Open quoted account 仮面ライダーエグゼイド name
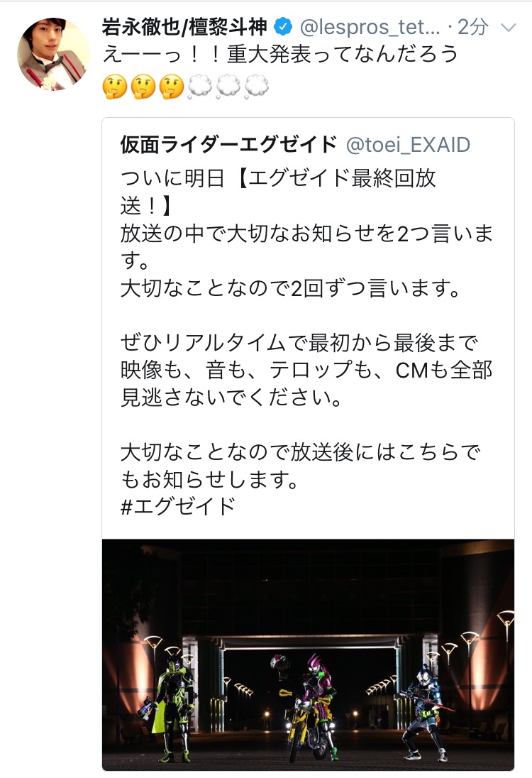This screenshot has width=532, height=778. pyautogui.click(x=228, y=144)
